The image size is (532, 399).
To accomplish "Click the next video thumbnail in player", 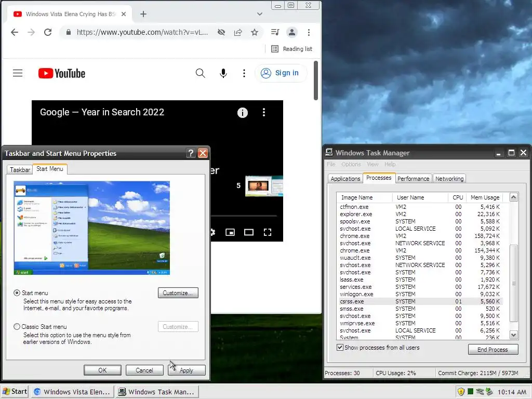I will tap(264, 185).
